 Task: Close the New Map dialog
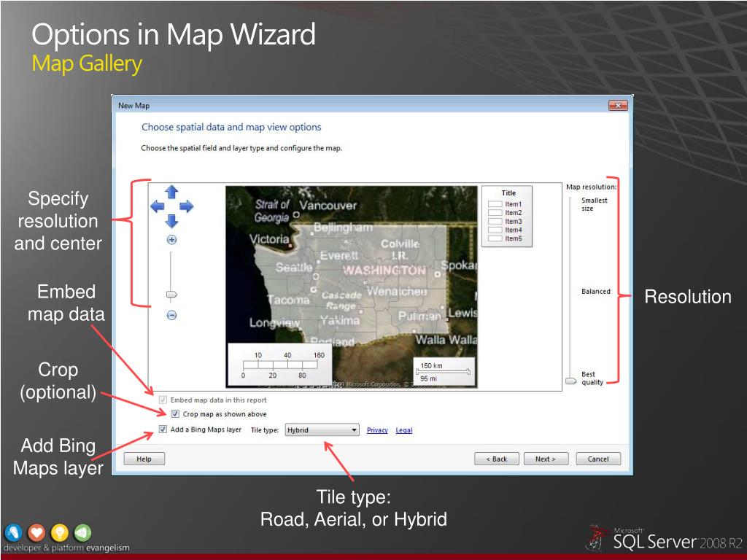pos(618,105)
